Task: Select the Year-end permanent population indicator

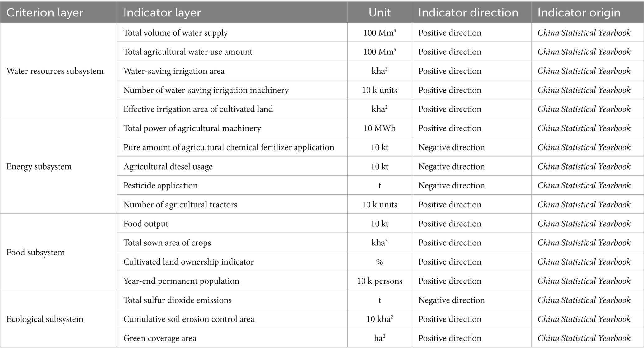Action: [x=181, y=281]
